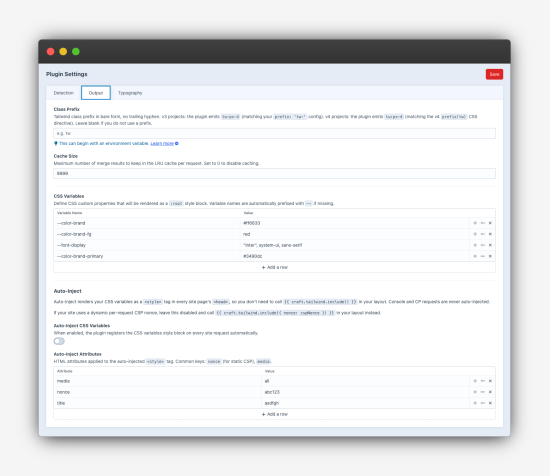Click the Plugin Settings heading
Image resolution: width=550 pixels, height=476 pixels.
(67, 74)
